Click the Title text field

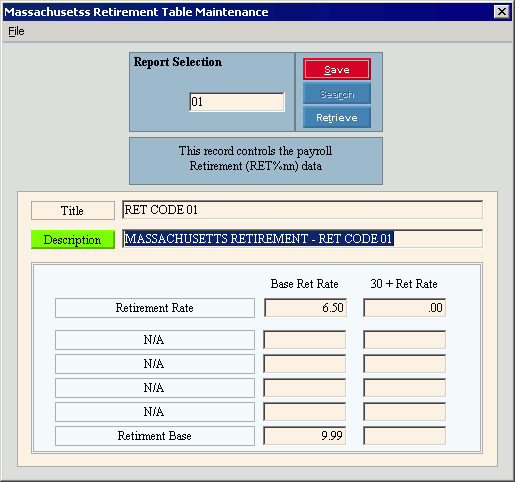tap(302, 210)
